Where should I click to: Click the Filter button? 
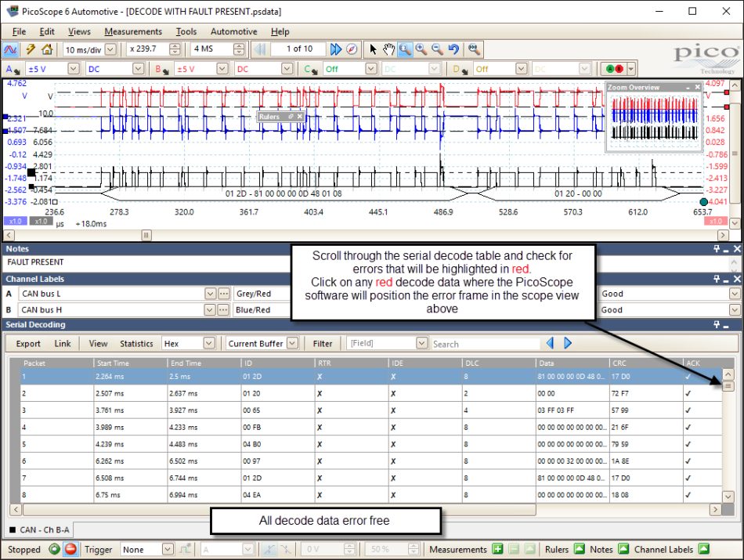coord(323,344)
